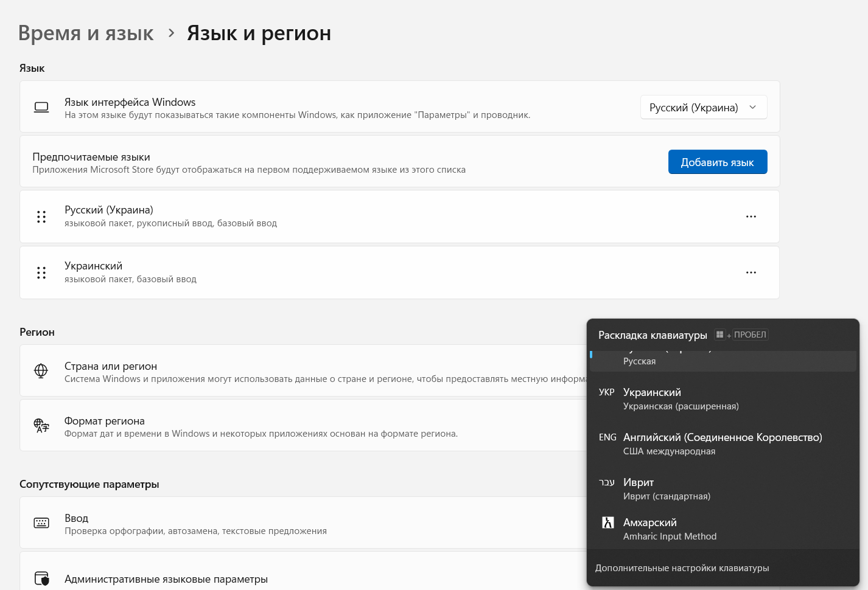
Task: Click the globe icon for Страна или регион
Action: (41, 370)
